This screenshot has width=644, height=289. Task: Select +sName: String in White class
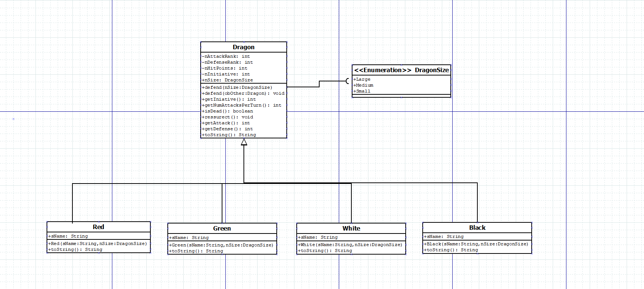(318, 237)
